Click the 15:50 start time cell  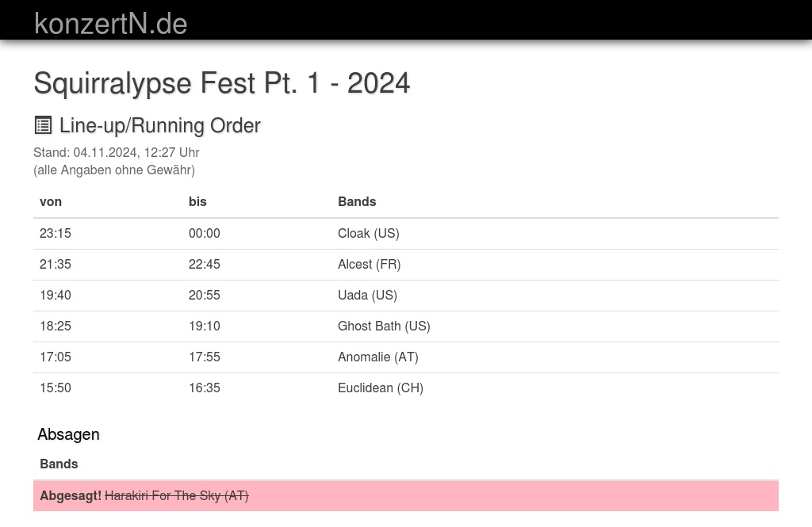pos(56,388)
